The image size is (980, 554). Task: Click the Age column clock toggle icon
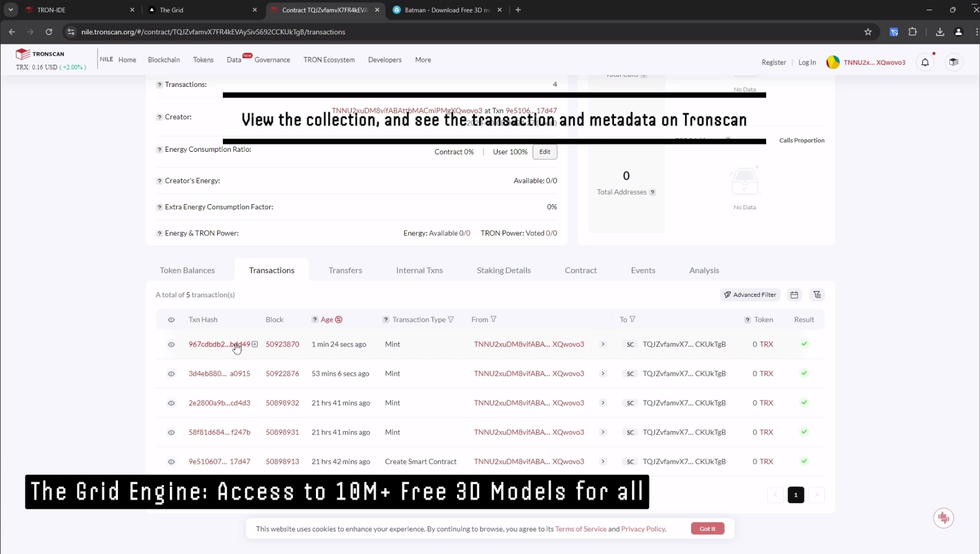pyautogui.click(x=339, y=319)
